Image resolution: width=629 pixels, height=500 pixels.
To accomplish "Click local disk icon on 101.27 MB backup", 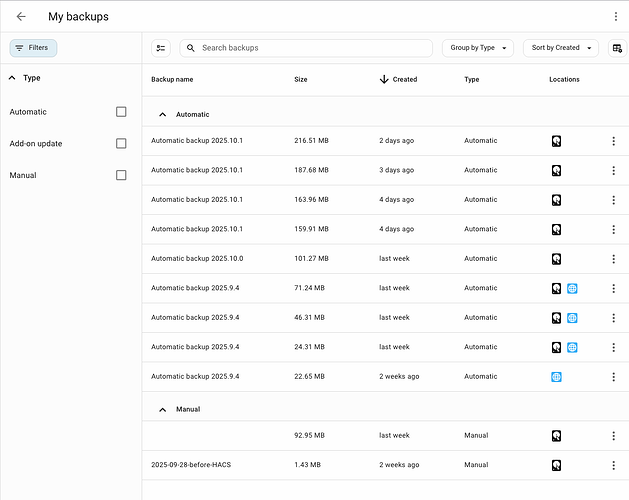I will pos(556,259).
